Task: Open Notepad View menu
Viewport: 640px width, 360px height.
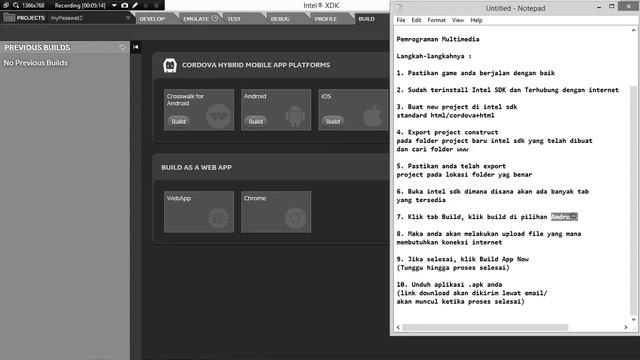Action: pyautogui.click(x=458, y=20)
